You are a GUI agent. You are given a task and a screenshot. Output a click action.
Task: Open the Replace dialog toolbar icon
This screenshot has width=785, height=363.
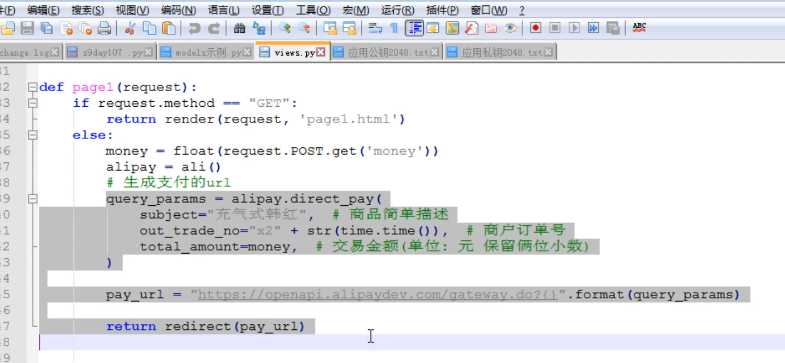(259, 29)
